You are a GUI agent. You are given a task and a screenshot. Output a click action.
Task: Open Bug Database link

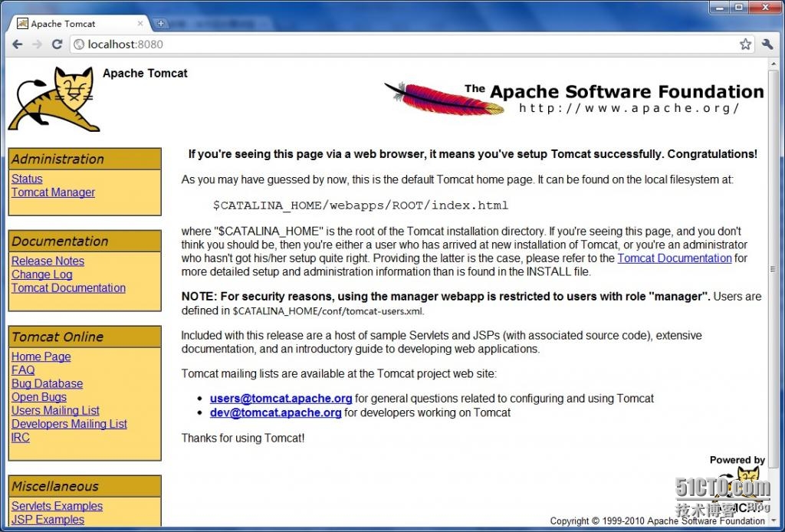click(47, 383)
